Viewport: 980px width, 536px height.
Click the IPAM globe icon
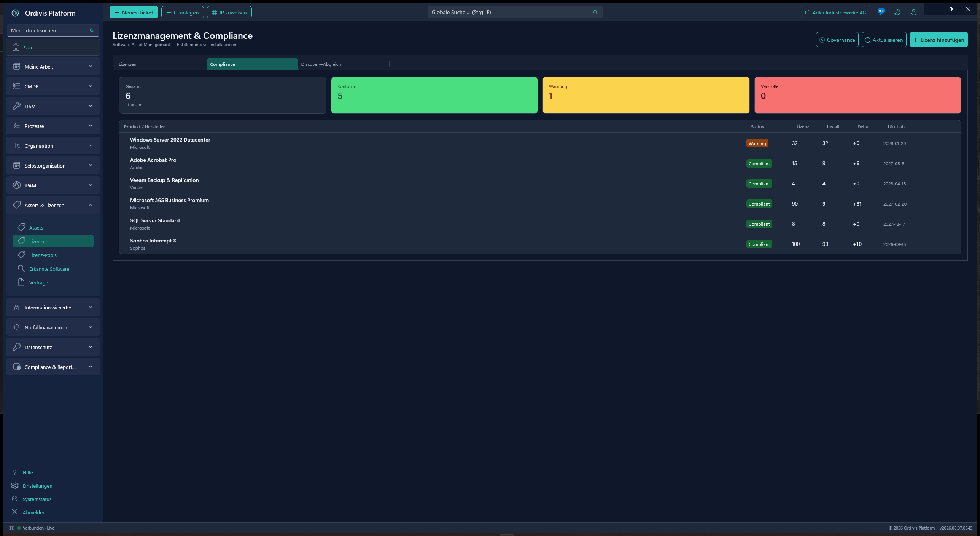tap(16, 185)
